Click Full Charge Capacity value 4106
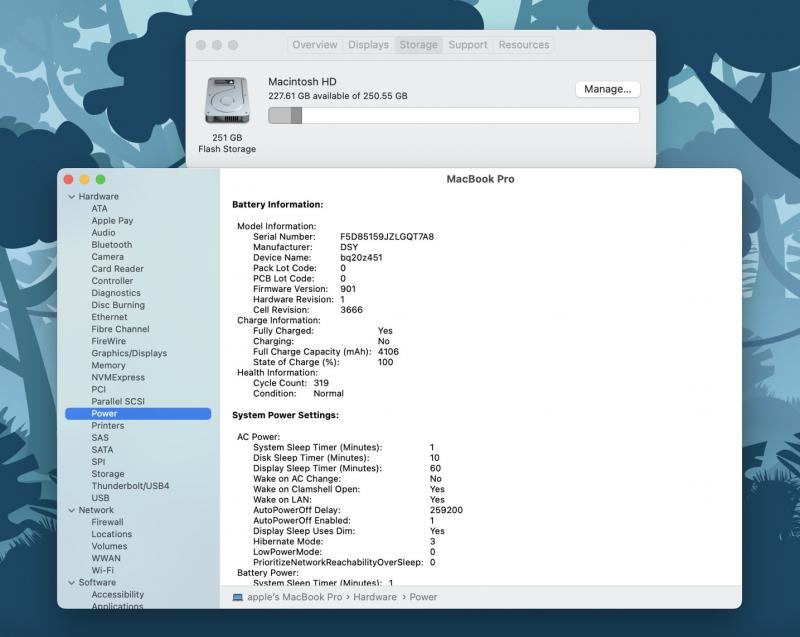 coord(388,352)
